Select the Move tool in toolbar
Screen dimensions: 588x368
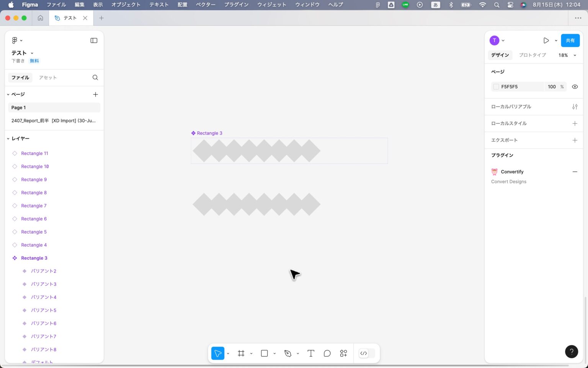217,353
